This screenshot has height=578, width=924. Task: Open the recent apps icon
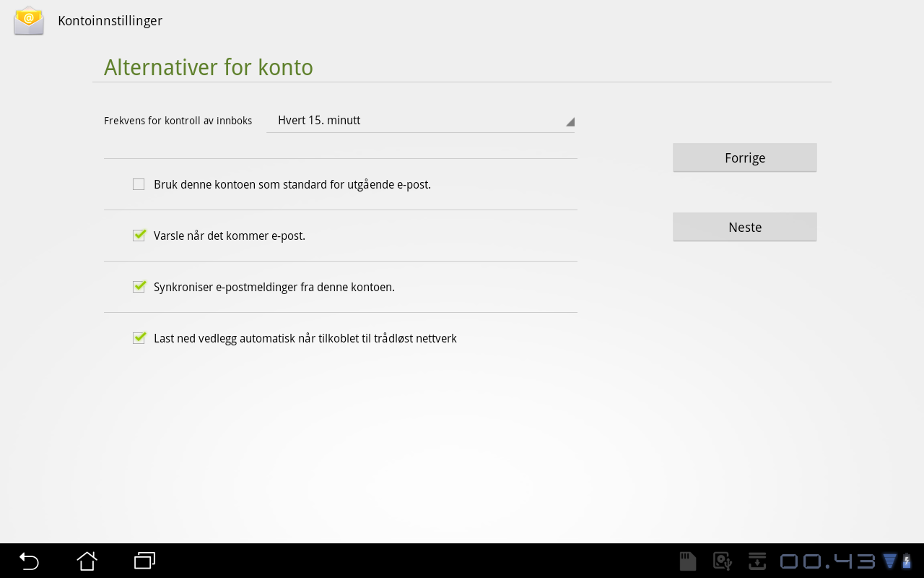pos(144,561)
